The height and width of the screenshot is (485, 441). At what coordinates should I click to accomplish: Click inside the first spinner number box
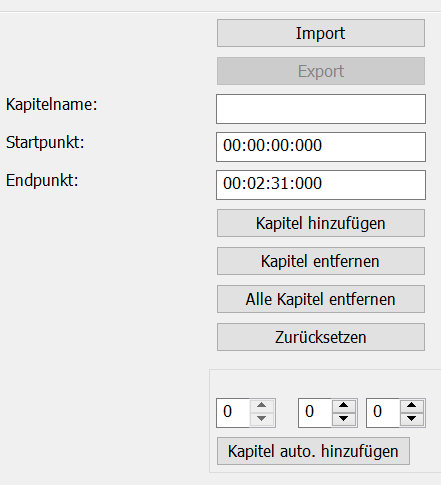[233, 413]
